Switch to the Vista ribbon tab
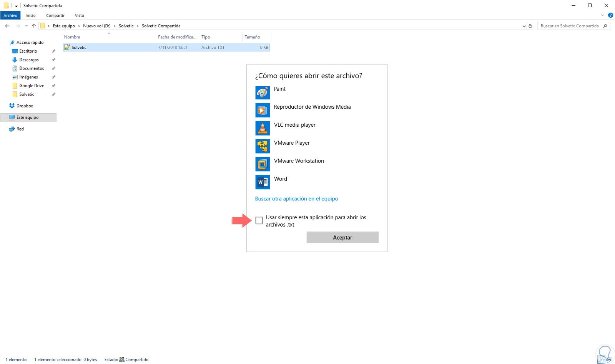 click(79, 15)
